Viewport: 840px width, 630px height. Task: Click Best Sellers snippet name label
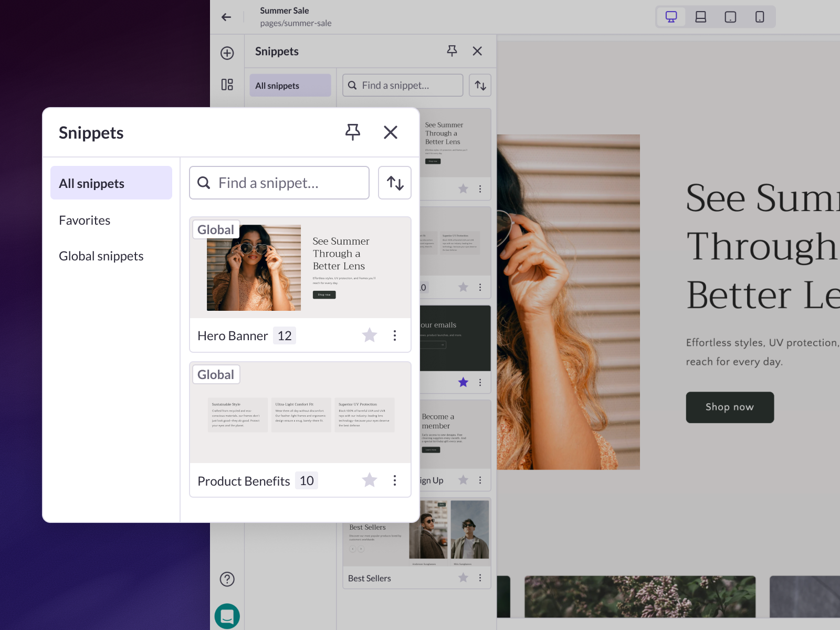pyautogui.click(x=370, y=578)
